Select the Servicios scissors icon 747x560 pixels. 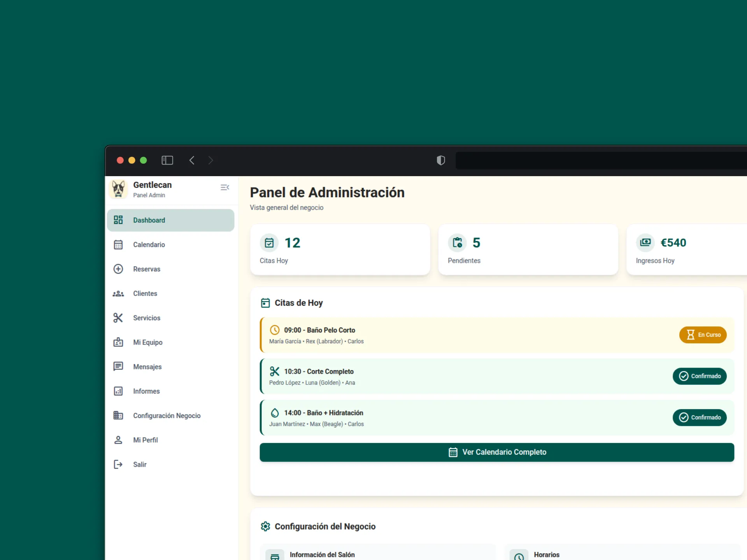tap(119, 318)
